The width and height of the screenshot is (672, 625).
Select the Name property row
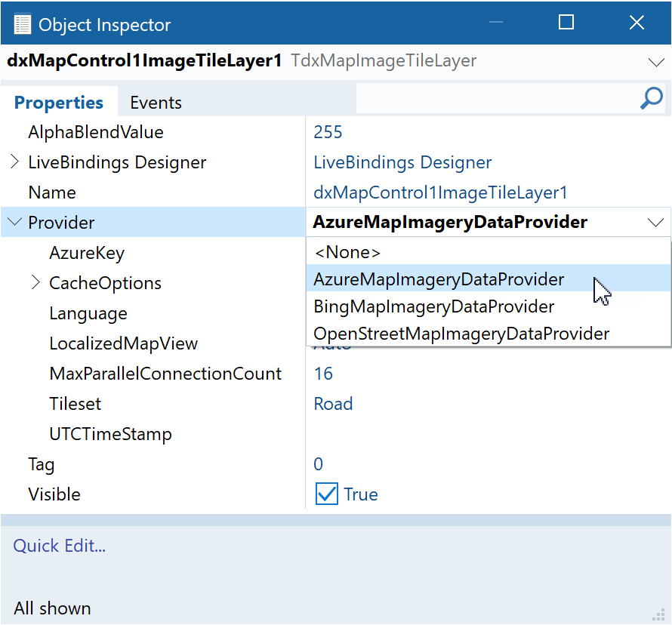pos(336,192)
